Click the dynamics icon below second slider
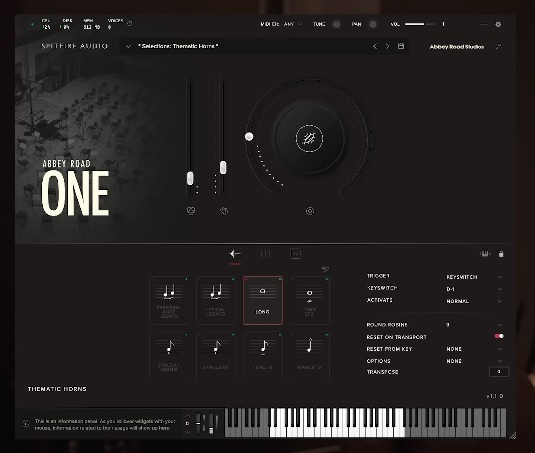Screen dimensions: 535x453 (x=224, y=211)
